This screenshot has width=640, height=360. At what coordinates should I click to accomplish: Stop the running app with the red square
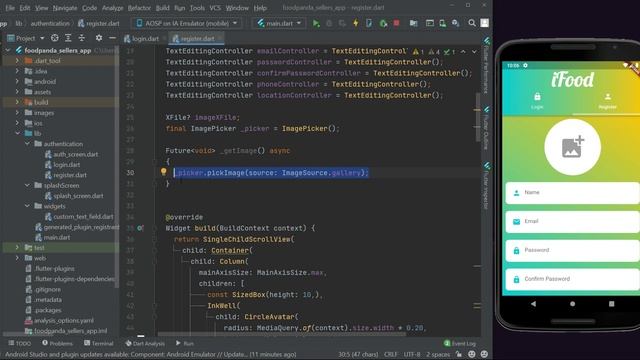tap(396, 23)
